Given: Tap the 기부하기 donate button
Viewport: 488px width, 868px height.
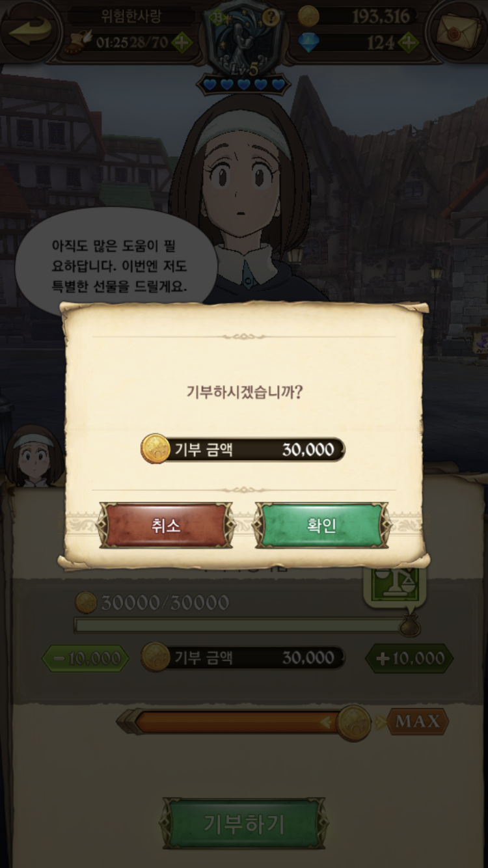Looking at the screenshot, I should [243, 824].
